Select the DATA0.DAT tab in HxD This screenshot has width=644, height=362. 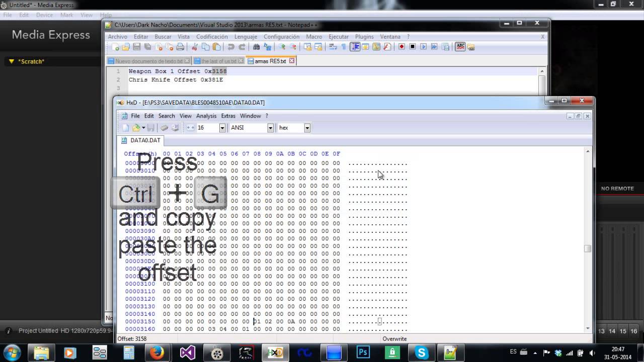141,140
